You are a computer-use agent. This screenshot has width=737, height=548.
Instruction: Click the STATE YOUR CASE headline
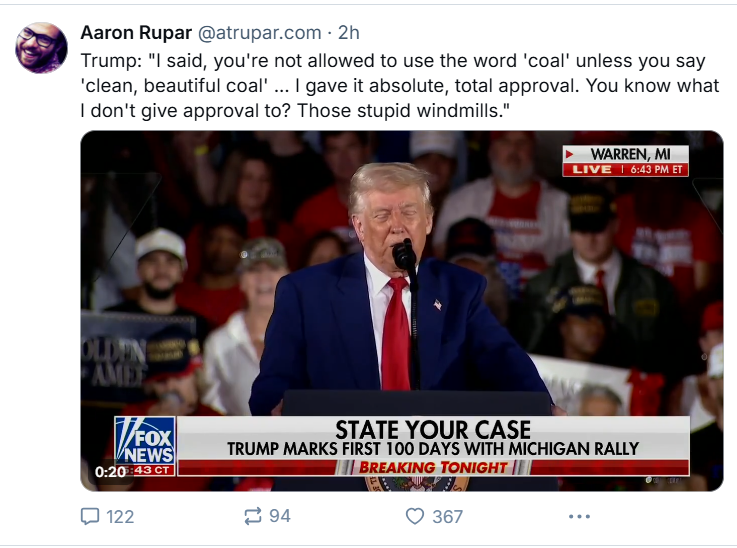[x=433, y=430]
